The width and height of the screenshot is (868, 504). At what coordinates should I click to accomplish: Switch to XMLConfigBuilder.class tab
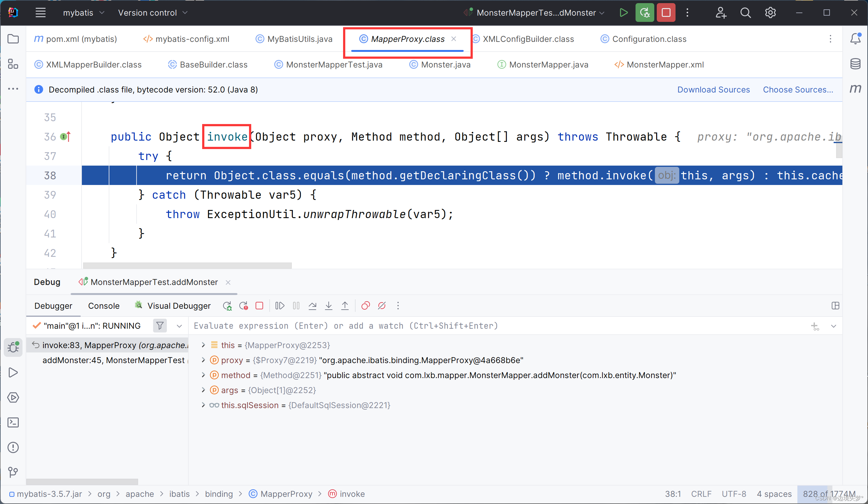point(524,39)
